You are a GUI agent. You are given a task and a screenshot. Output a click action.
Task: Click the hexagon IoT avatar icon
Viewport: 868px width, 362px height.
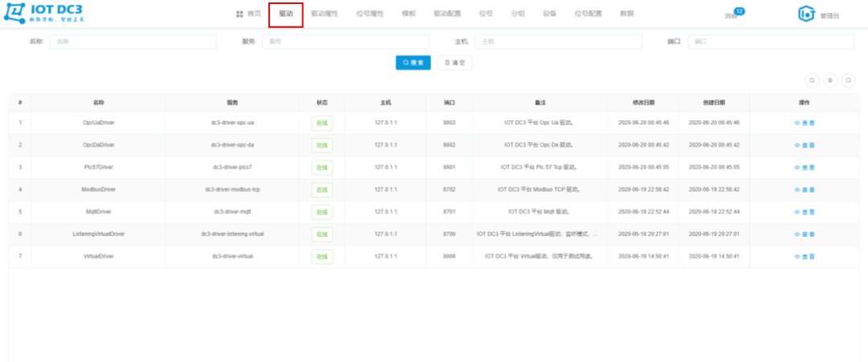point(807,14)
